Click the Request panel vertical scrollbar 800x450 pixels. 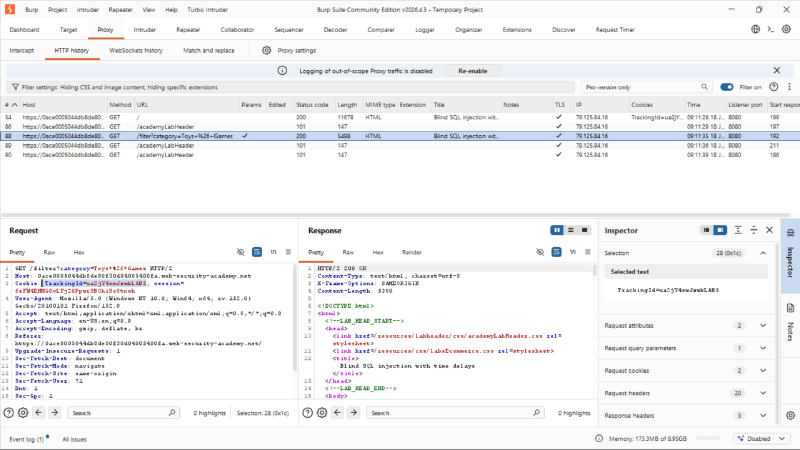point(295,317)
